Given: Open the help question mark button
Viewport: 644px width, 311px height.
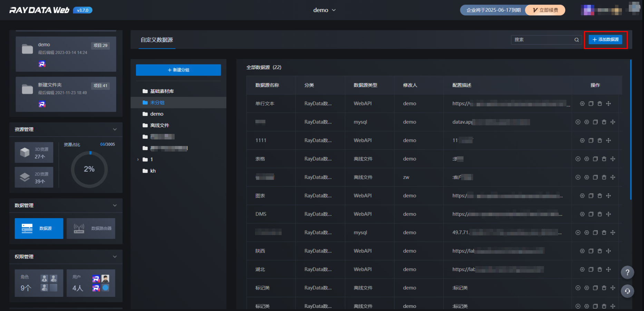Looking at the screenshot, I should 627,272.
